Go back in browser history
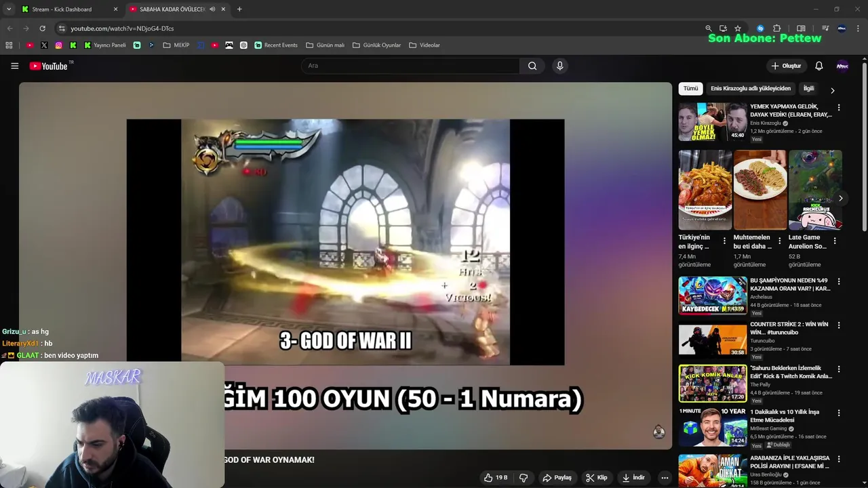 click(9, 28)
